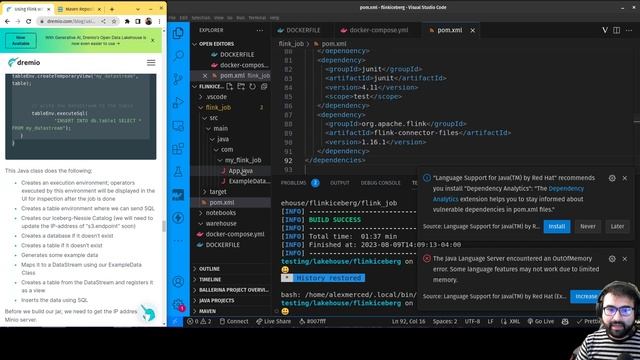Open settings gear on OutOfMemory notification
The image size is (640, 360).
(612, 259)
